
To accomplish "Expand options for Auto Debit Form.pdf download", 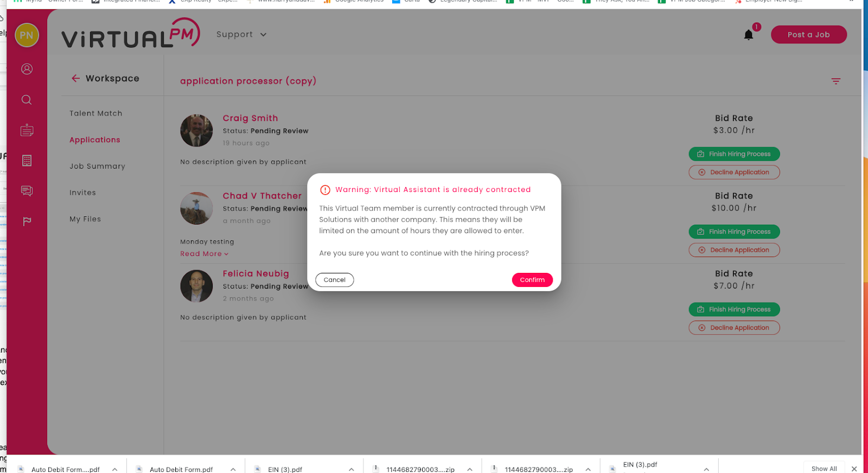I will 233,470.
